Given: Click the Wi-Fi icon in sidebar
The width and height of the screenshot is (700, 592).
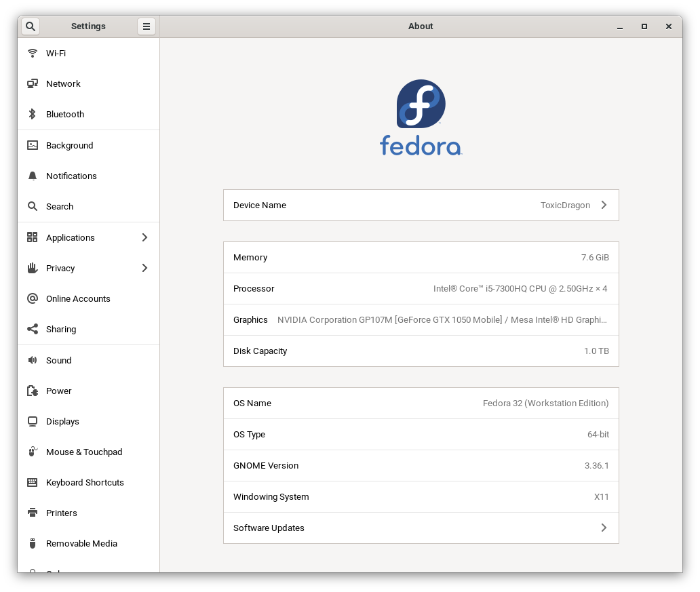Looking at the screenshot, I should coord(32,53).
